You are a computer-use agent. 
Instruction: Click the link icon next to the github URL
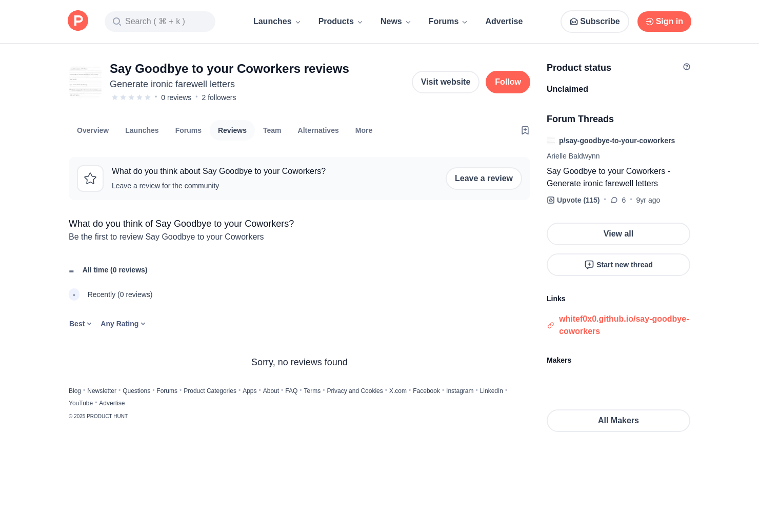[x=551, y=325]
